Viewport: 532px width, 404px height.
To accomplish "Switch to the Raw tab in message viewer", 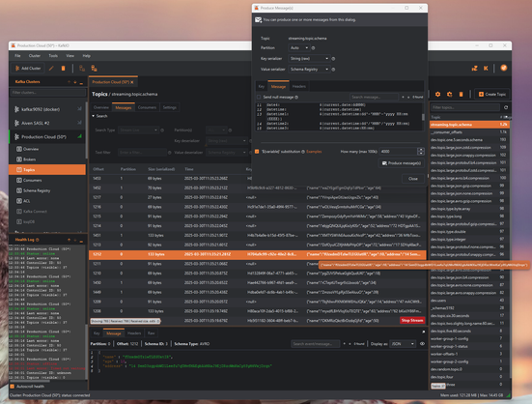I will 151,333.
